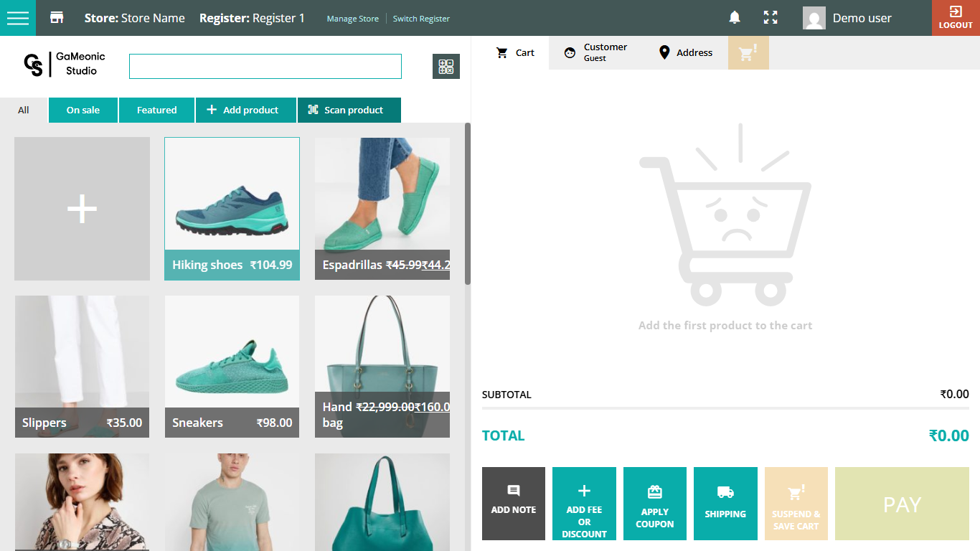Open the QR code scanner icon
This screenshot has width=980, height=551.
[x=446, y=67]
